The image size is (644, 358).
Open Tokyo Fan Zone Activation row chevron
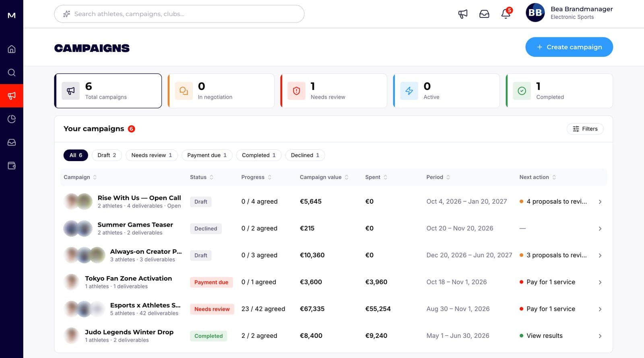(600, 282)
